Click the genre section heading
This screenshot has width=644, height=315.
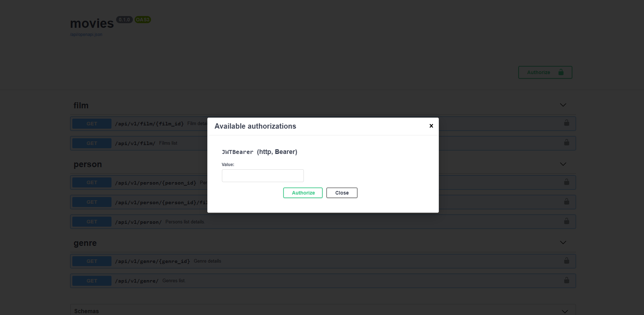pos(85,243)
